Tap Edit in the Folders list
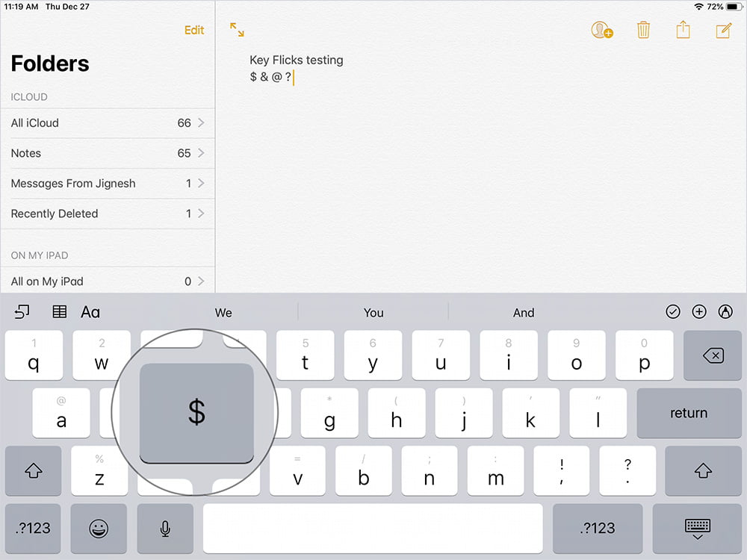 click(194, 30)
